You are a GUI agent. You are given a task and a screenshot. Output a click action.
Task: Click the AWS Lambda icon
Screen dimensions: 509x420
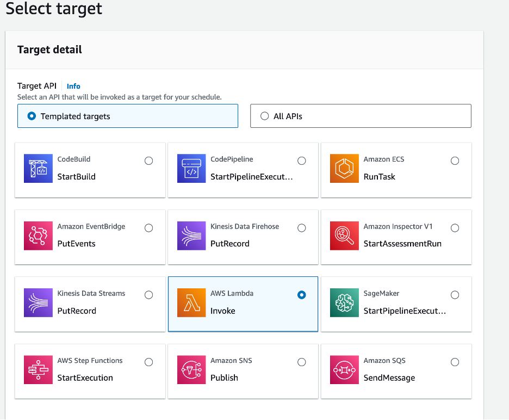191,302
